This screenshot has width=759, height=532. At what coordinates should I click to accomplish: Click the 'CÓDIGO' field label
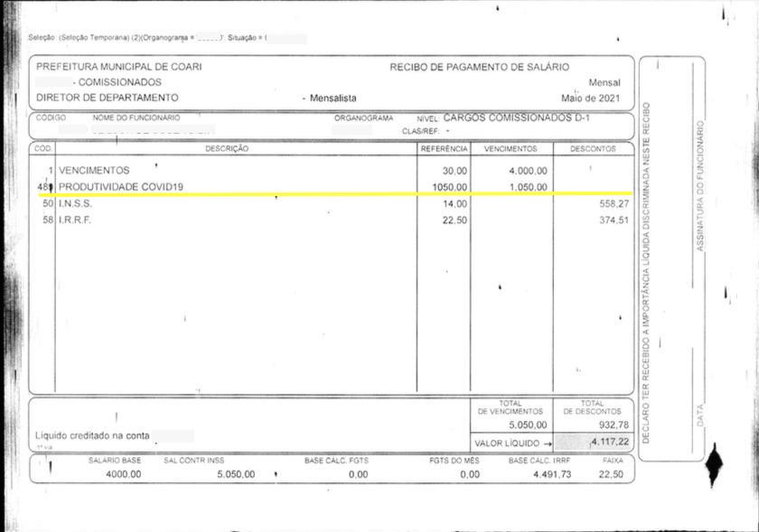51,117
